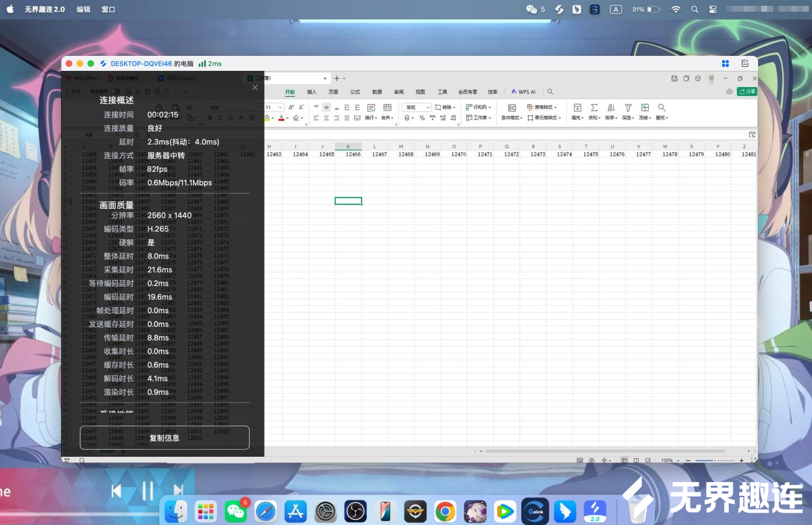The image size is (812, 525).
Task: Click the 查找 (Find) magnifier icon
Action: coord(661,108)
